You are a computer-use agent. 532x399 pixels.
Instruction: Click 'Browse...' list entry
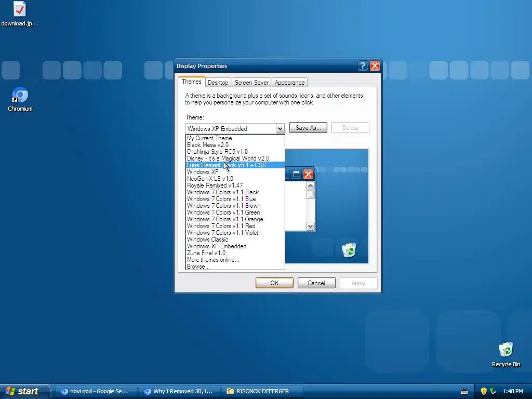[x=235, y=267]
